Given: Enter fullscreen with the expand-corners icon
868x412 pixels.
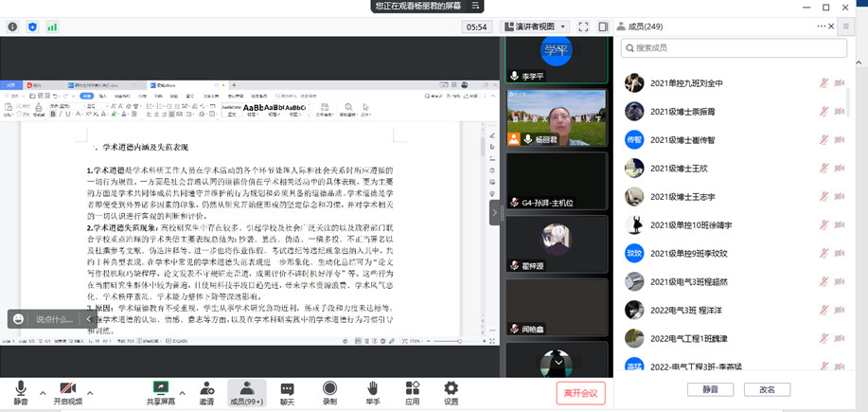Looking at the screenshot, I should point(583,27).
